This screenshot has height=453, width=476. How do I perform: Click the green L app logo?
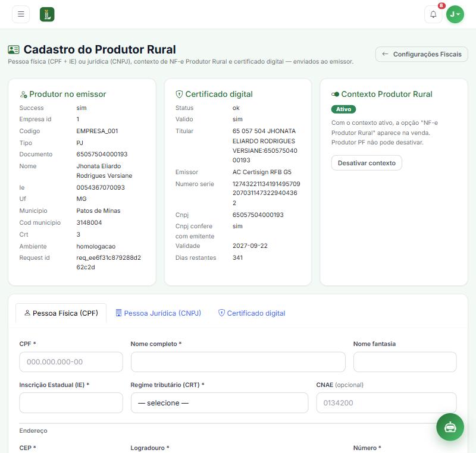pyautogui.click(x=47, y=14)
